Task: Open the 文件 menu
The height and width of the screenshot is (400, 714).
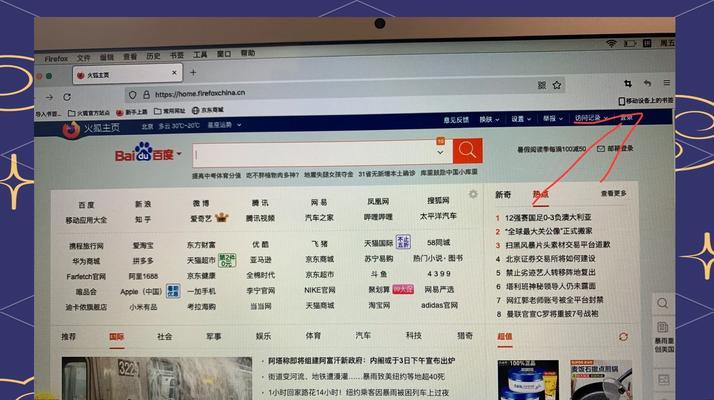Action: point(83,58)
